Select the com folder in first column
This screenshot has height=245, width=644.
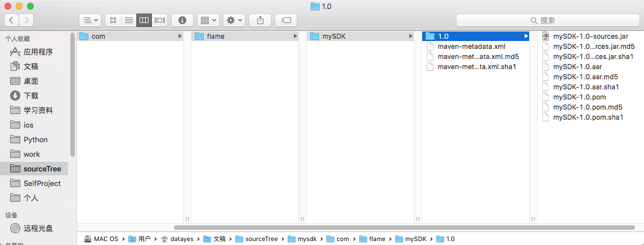130,37
